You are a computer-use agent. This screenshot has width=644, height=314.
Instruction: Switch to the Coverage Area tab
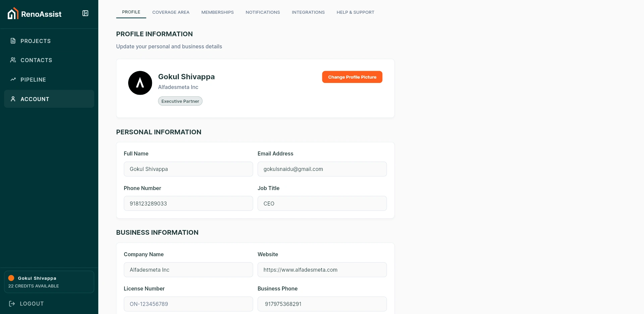[171, 12]
